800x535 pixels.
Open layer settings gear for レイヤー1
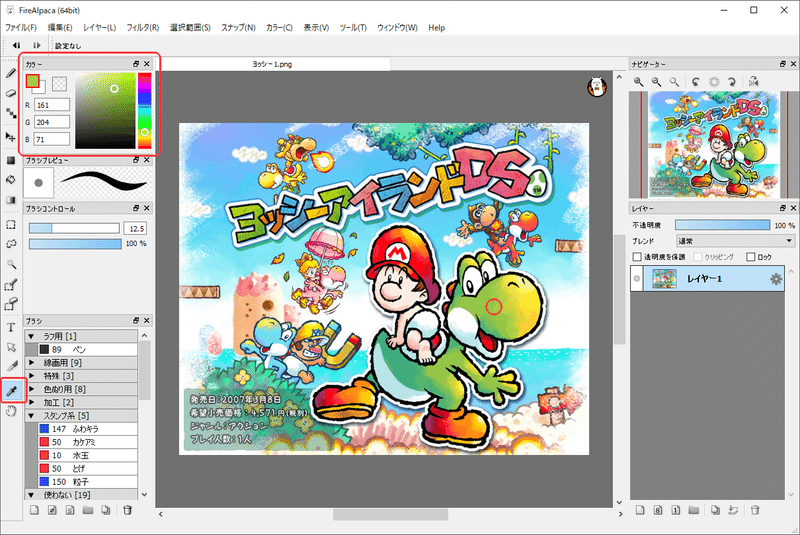pyautogui.click(x=776, y=279)
